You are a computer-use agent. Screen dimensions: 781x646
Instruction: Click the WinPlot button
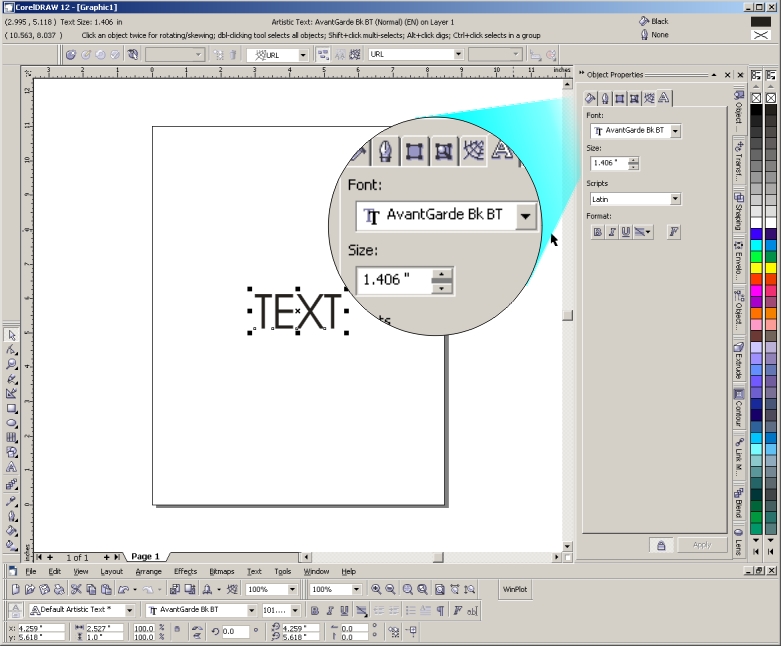coord(515,589)
